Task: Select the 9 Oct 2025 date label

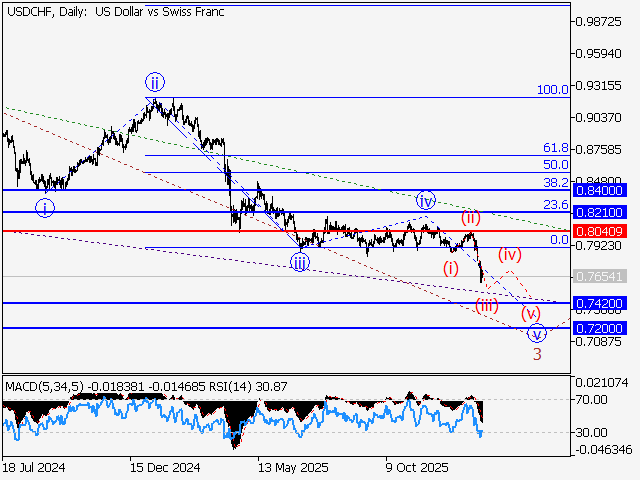Action: [x=417, y=466]
